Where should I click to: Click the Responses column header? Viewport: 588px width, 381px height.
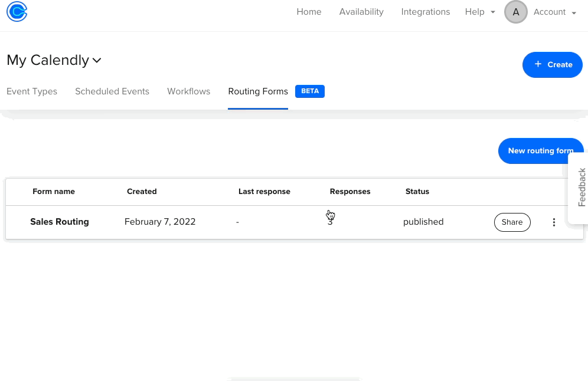[350, 192]
